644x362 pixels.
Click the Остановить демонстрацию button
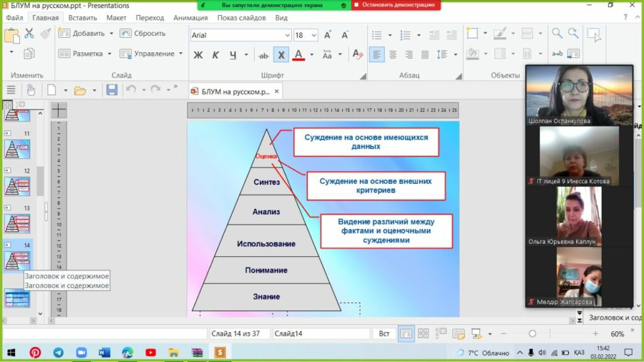[396, 5]
